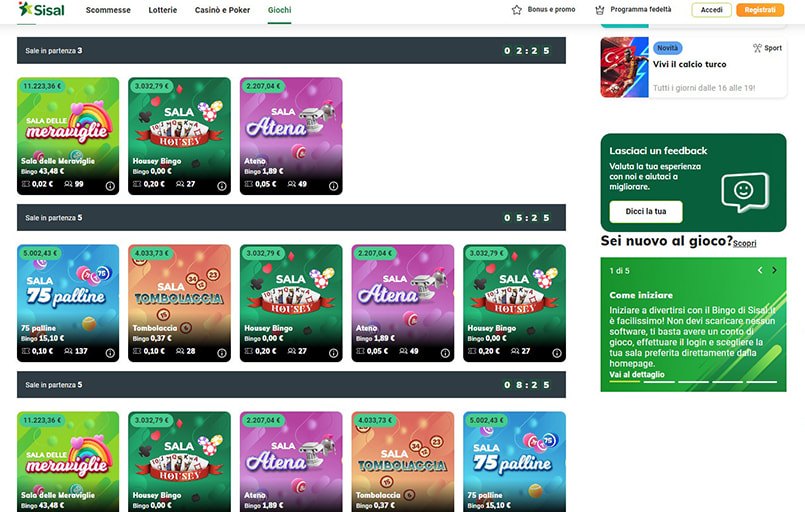Open info icon on 75 palline card
Image resolution: width=805 pixels, height=512 pixels.
click(x=110, y=352)
